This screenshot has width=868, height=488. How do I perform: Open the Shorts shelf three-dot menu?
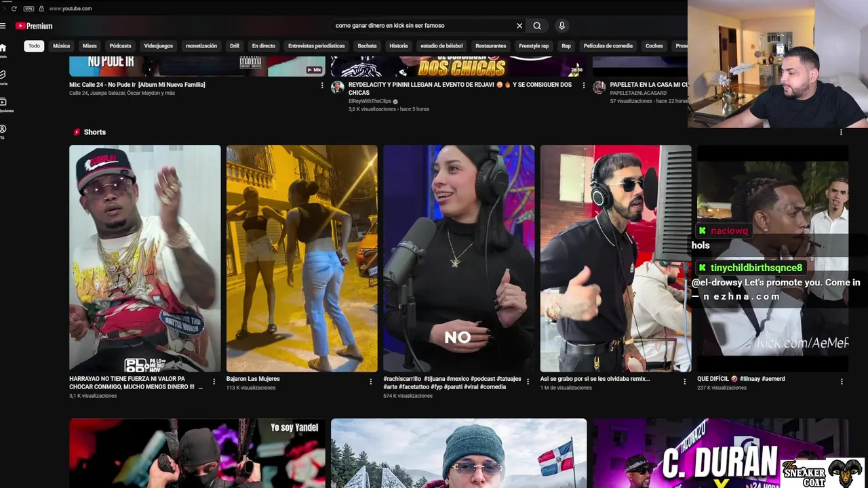[841, 132]
